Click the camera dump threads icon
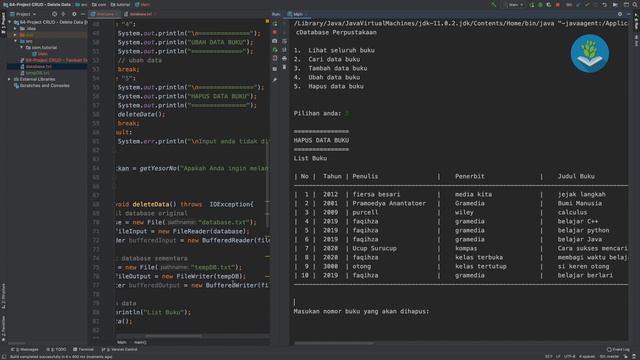The height and width of the screenshot is (360, 640). 275,41
